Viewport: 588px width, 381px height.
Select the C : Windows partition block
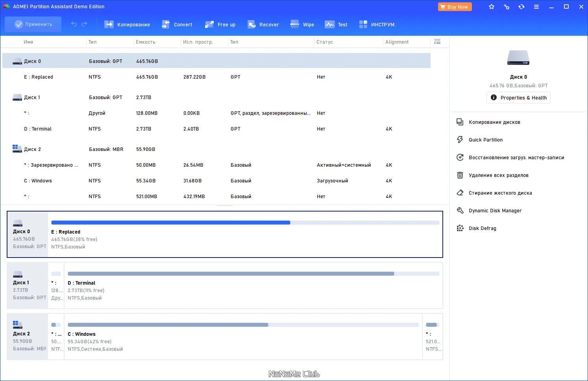(x=243, y=337)
